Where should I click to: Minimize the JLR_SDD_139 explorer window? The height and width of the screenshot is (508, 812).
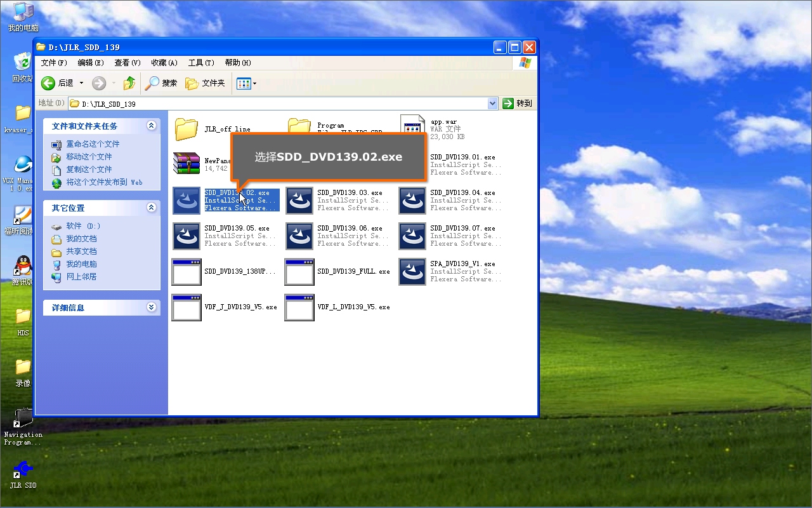[501, 47]
